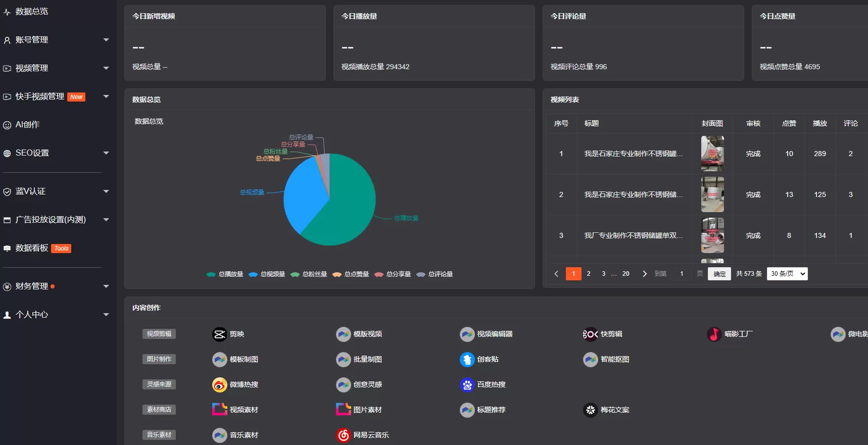The height and width of the screenshot is (445, 868).
Task: Launch 网易云音乐 music icon
Action: [x=343, y=435]
